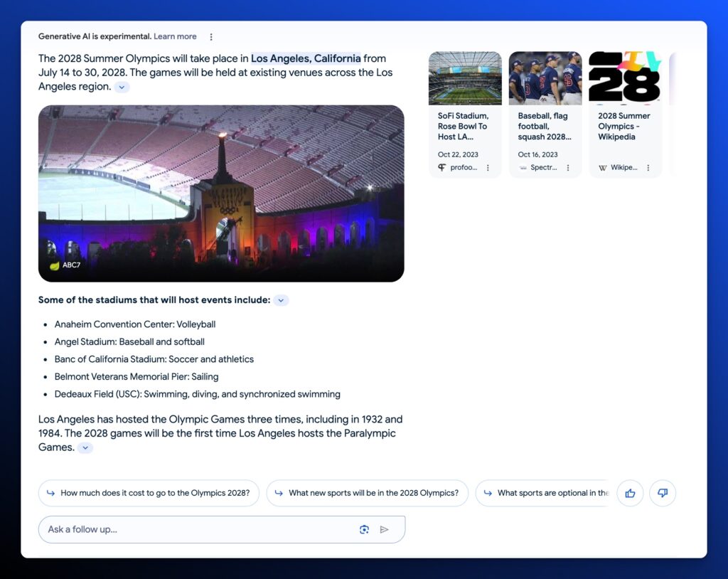
Task: Open options menu for Wikipedia card
Action: point(648,168)
